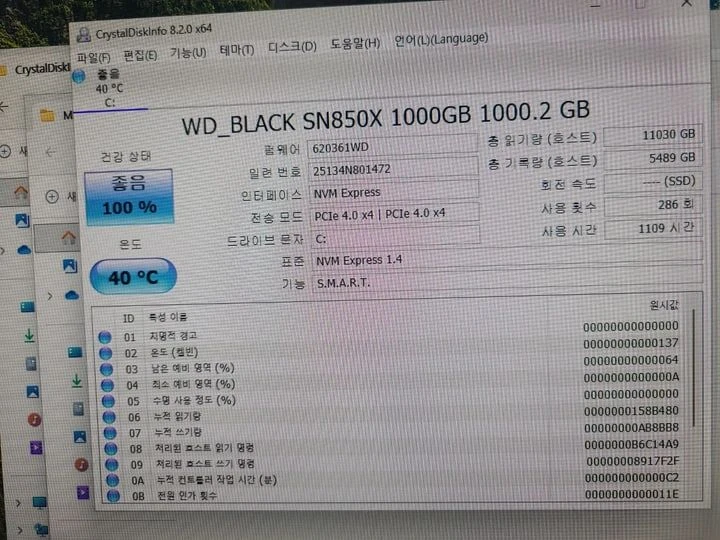The height and width of the screenshot is (540, 720).
Task: Click the attribute list vertical scrollbar
Action: pyautogui.click(x=694, y=367)
